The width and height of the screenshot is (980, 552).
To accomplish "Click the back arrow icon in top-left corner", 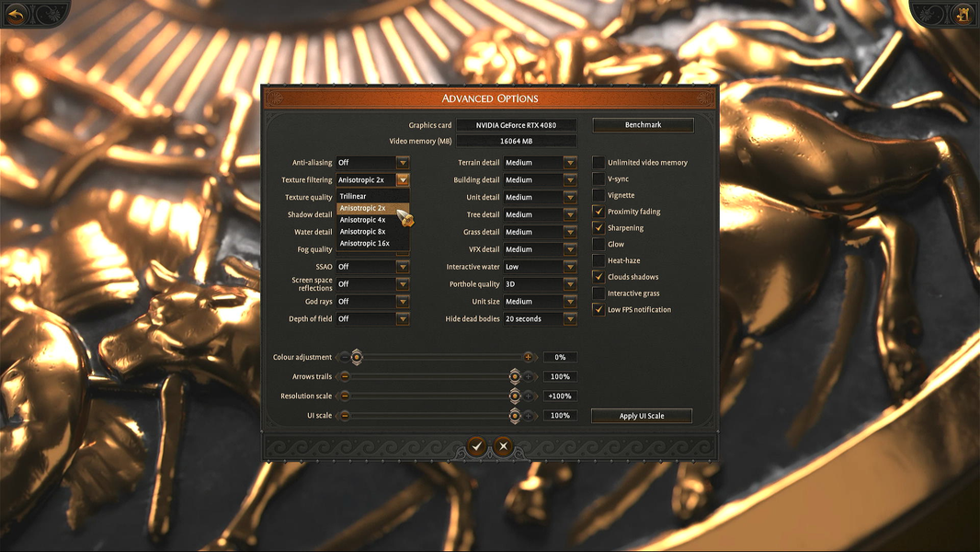I will coord(16,13).
